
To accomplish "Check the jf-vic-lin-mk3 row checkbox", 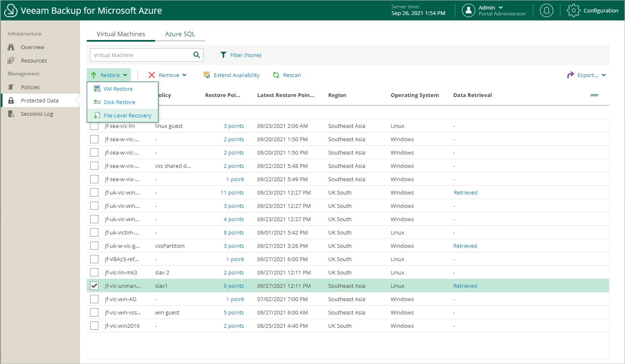I will click(94, 272).
